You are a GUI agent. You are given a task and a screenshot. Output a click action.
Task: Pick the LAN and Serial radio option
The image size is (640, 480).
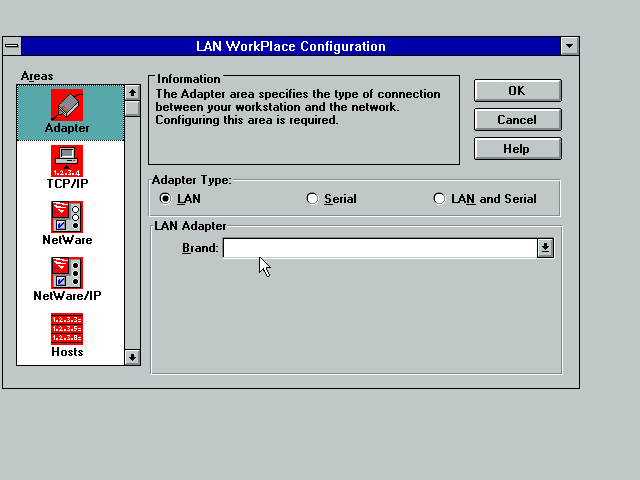(x=439, y=199)
